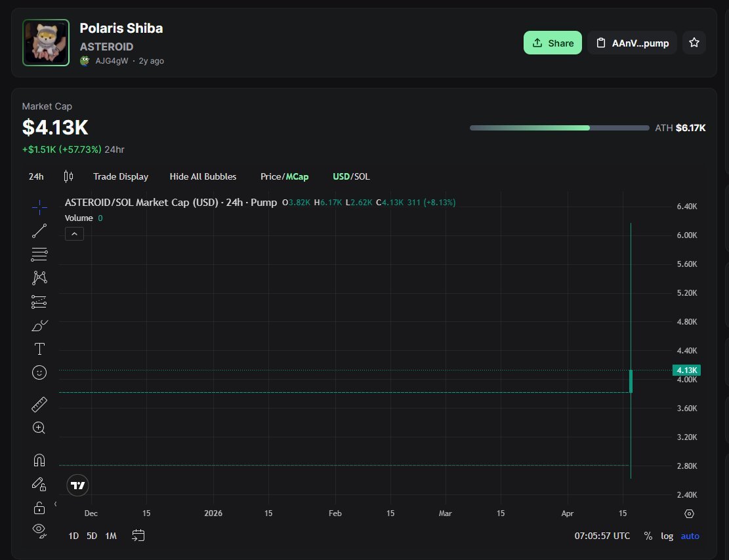This screenshot has width=729, height=560.
Task: Switch chart to MCap mode
Action: pyautogui.click(x=297, y=176)
